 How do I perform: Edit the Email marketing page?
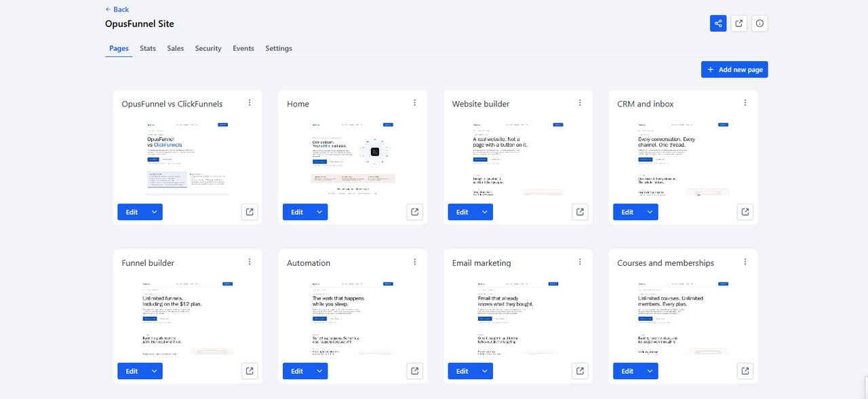pos(462,370)
